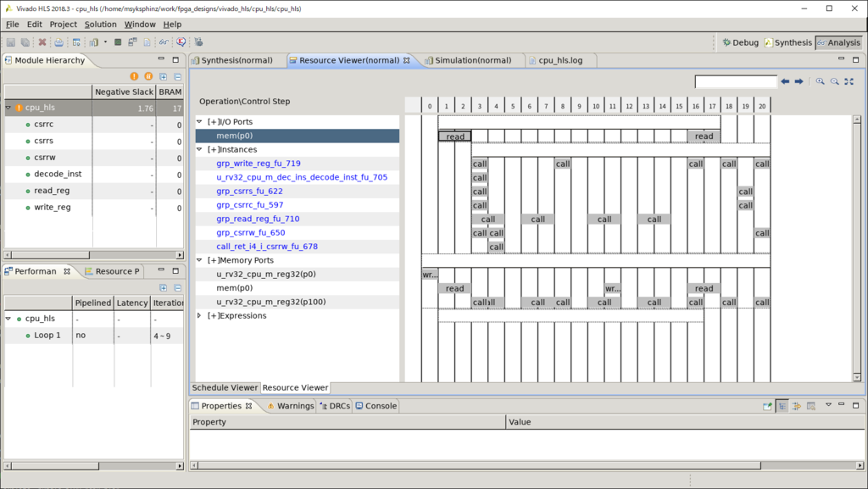Click the Print toolbar icon

pos(58,42)
